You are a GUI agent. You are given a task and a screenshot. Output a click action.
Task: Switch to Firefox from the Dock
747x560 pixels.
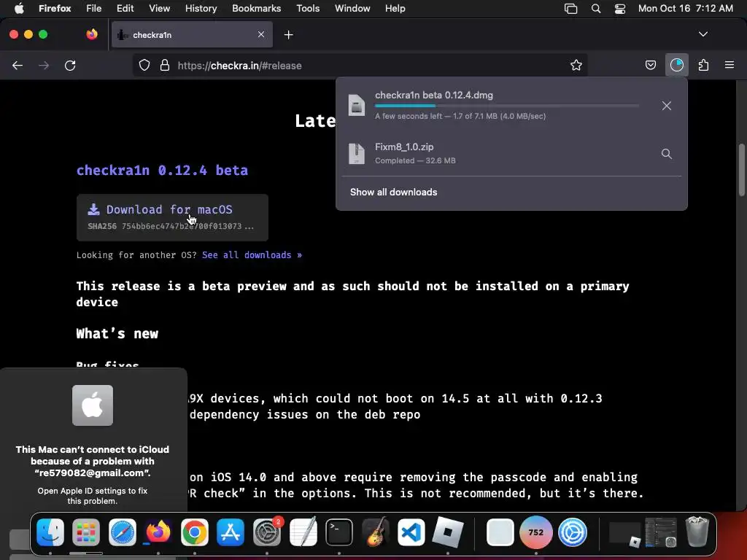[x=158, y=532]
